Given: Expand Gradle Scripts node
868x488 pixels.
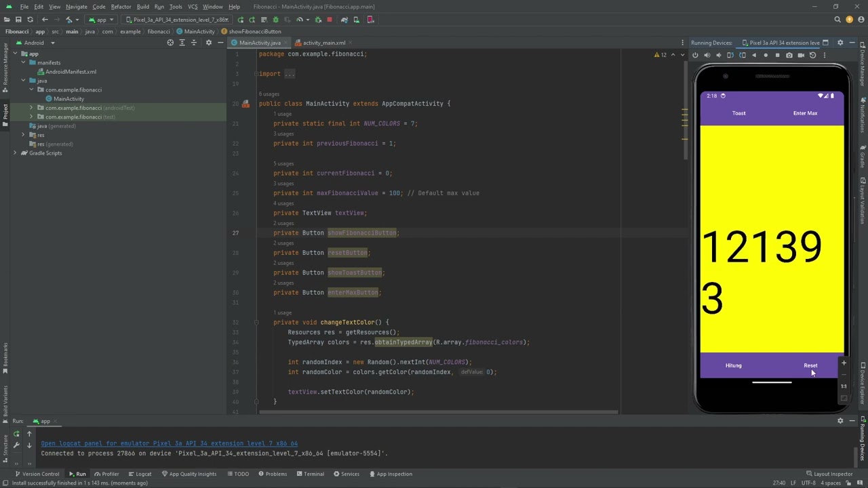Looking at the screenshot, I should pyautogui.click(x=15, y=153).
